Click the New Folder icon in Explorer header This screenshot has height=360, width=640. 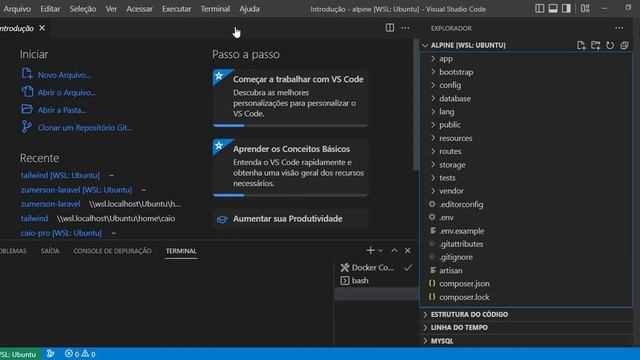[x=596, y=45]
